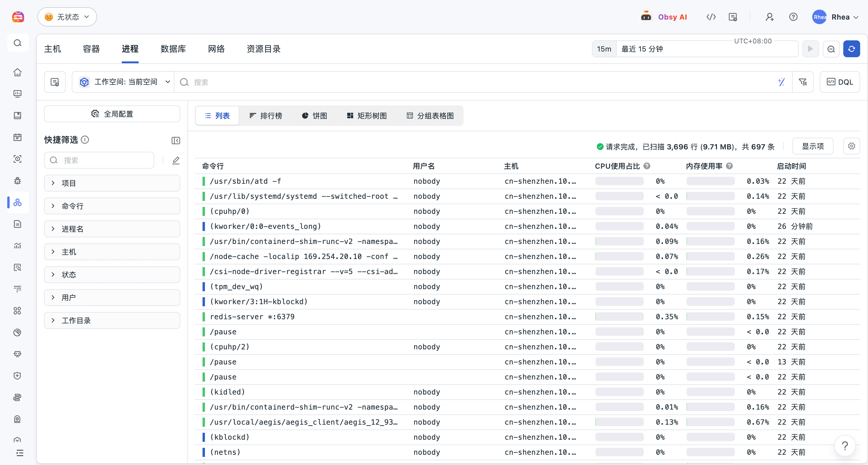Open the bug-shaped sidebar icon
868x465 pixels.
(17, 180)
